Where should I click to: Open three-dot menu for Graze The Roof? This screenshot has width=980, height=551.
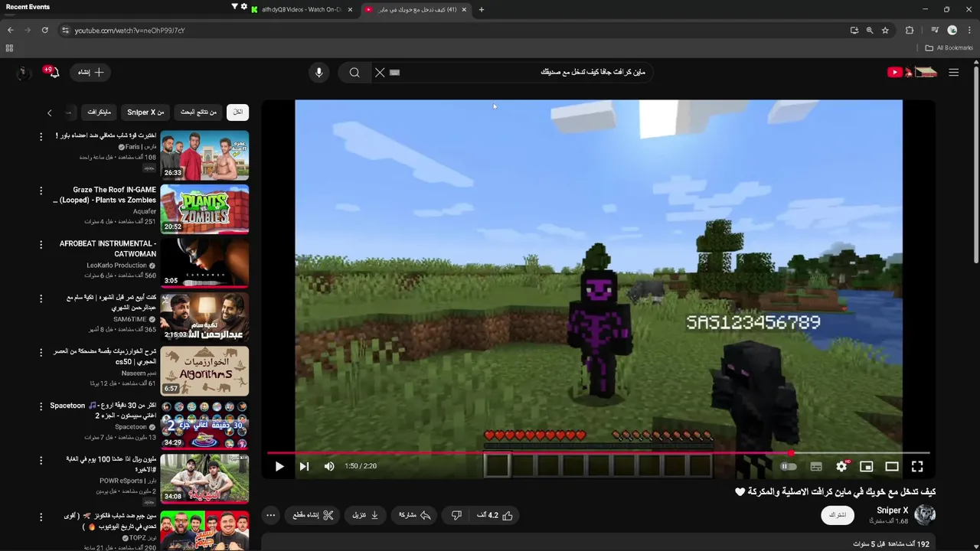pyautogui.click(x=41, y=190)
